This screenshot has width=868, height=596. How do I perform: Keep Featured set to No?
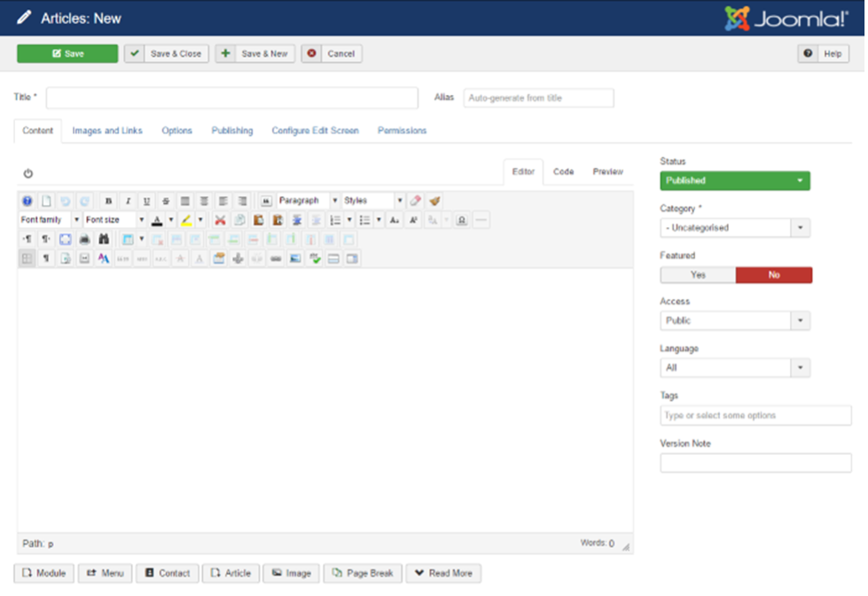click(x=773, y=275)
